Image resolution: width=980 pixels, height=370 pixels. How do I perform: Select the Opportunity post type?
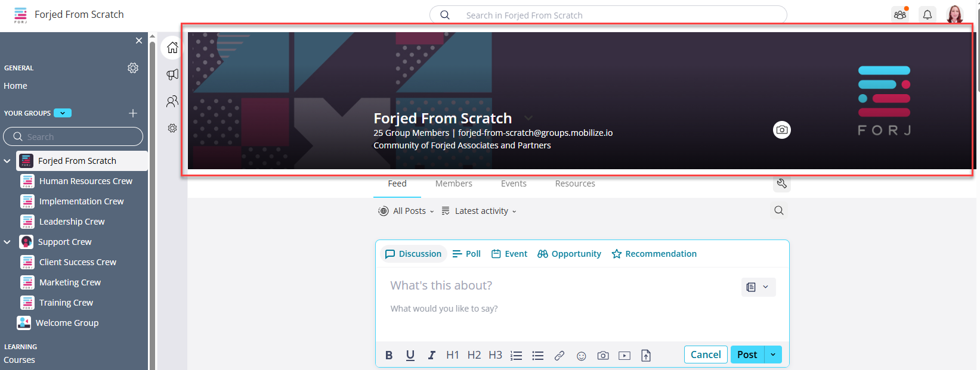pos(569,254)
